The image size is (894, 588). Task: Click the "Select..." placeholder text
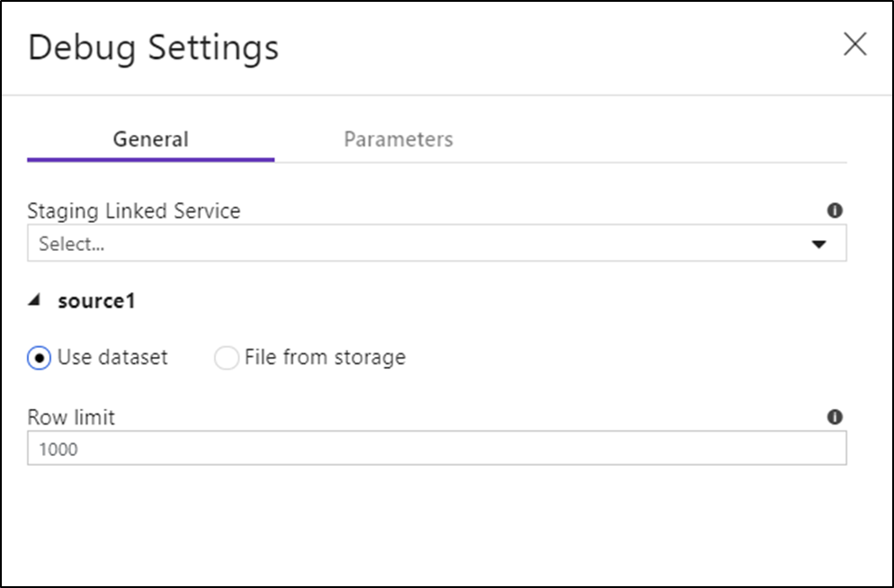tap(71, 244)
